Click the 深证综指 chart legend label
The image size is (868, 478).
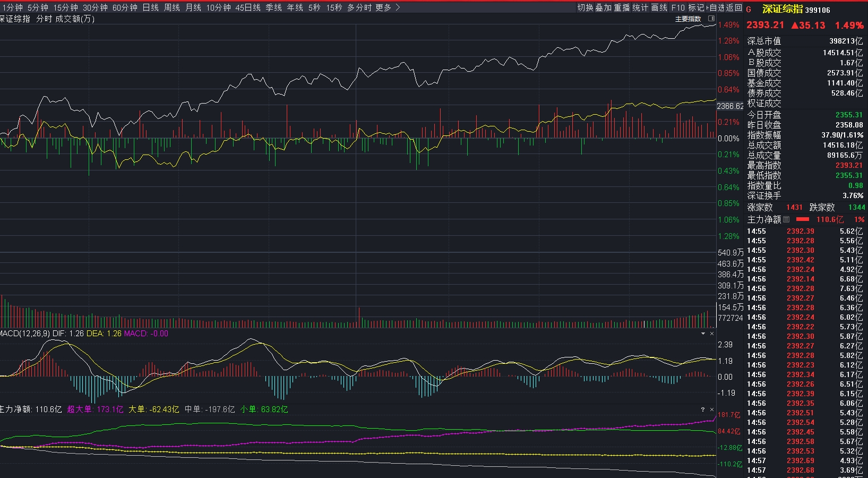click(x=15, y=19)
